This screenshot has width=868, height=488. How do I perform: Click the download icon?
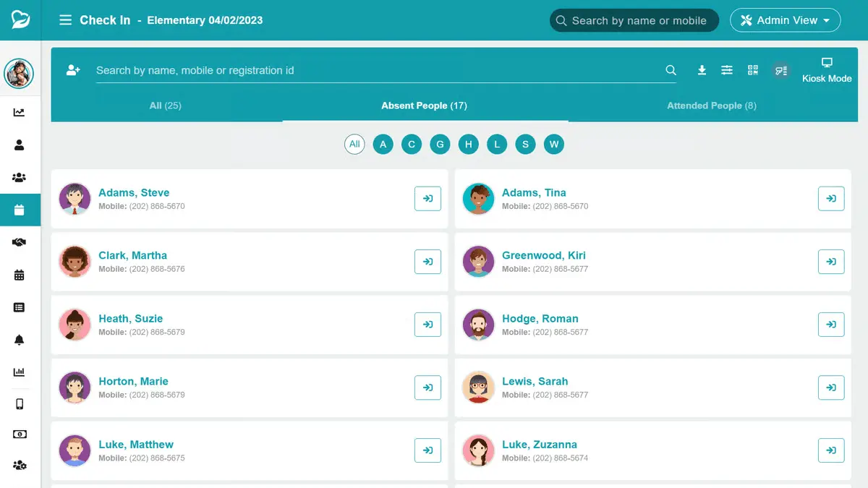click(x=702, y=70)
